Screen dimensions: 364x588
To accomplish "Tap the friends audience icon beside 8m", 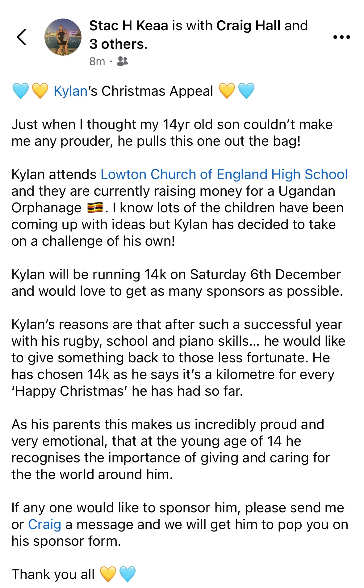I will coord(122,61).
